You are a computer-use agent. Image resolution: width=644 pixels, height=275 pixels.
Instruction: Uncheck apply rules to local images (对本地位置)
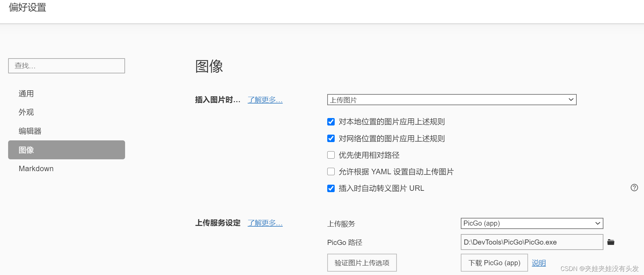pyautogui.click(x=331, y=122)
